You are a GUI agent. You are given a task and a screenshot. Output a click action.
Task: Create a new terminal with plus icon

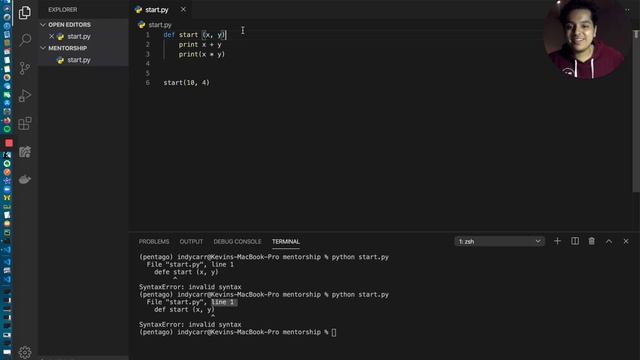[x=557, y=241]
